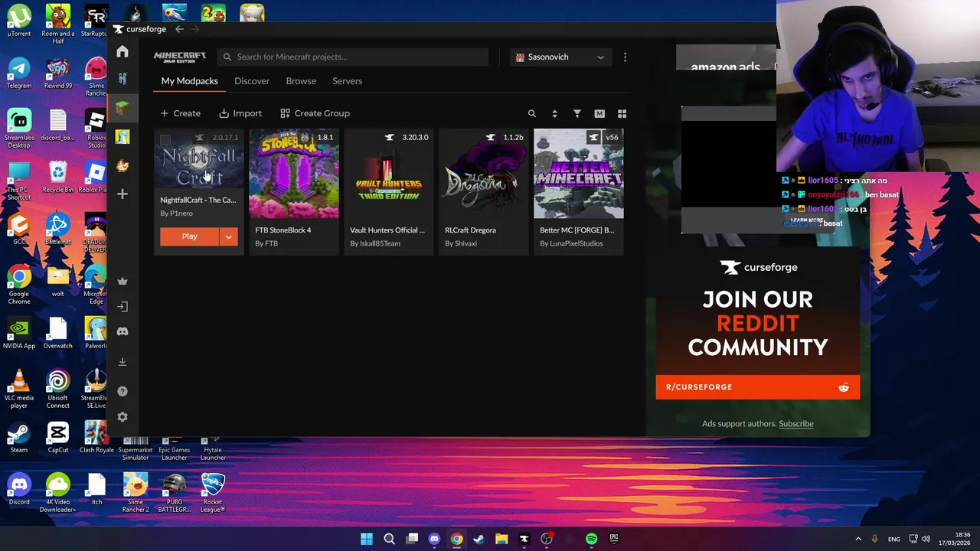
Task: Open the crown premium icon in the sidebar
Action: (x=122, y=281)
